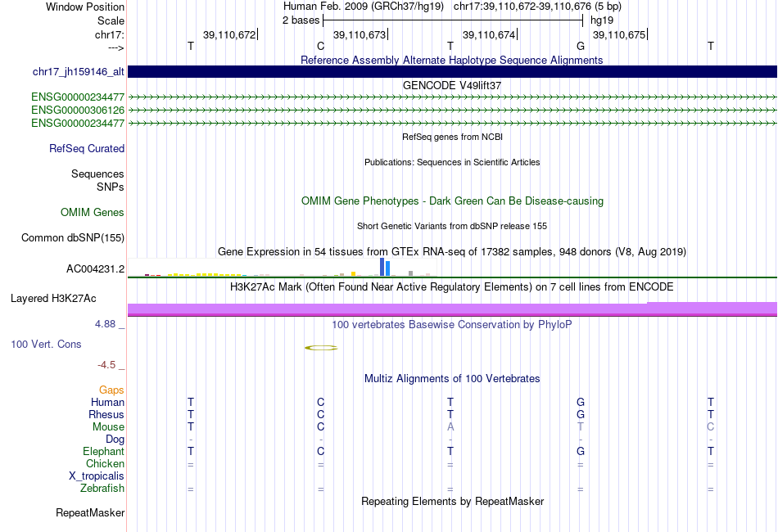Click the Human row G base

pos(581,402)
